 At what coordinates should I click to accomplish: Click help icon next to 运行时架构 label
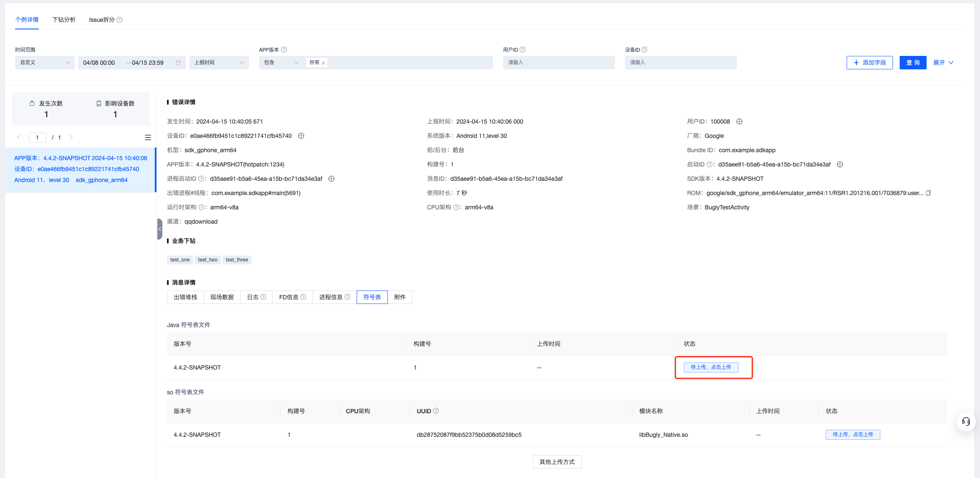point(201,207)
